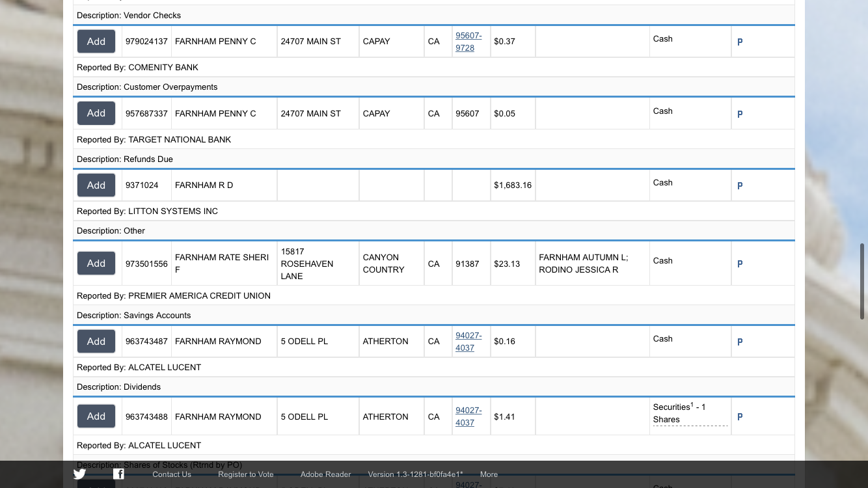
Task: Select the Version 1.3-1281-bf0fa4e1 text in the footer
Action: click(x=415, y=474)
